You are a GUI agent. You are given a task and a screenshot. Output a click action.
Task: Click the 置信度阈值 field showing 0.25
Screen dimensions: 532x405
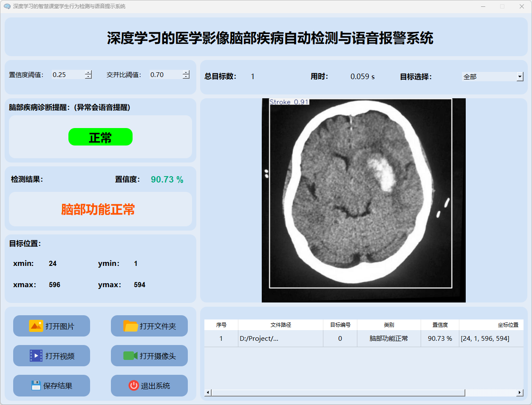click(x=68, y=74)
